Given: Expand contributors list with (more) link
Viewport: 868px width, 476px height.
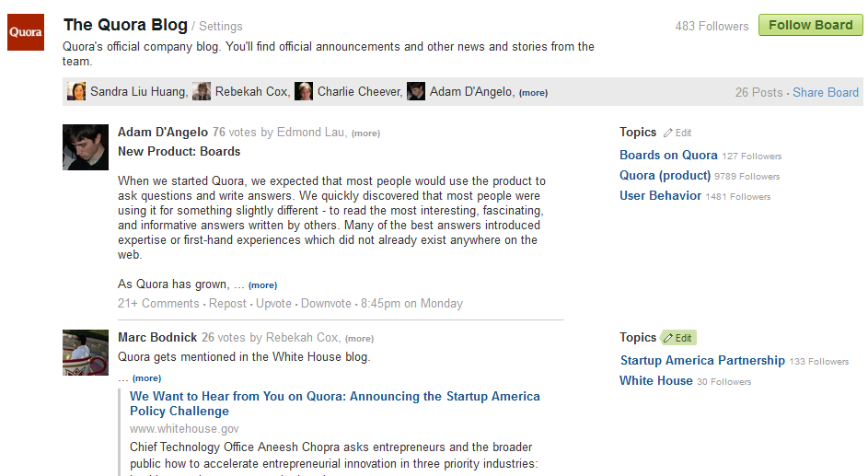Looking at the screenshot, I should click(533, 93).
